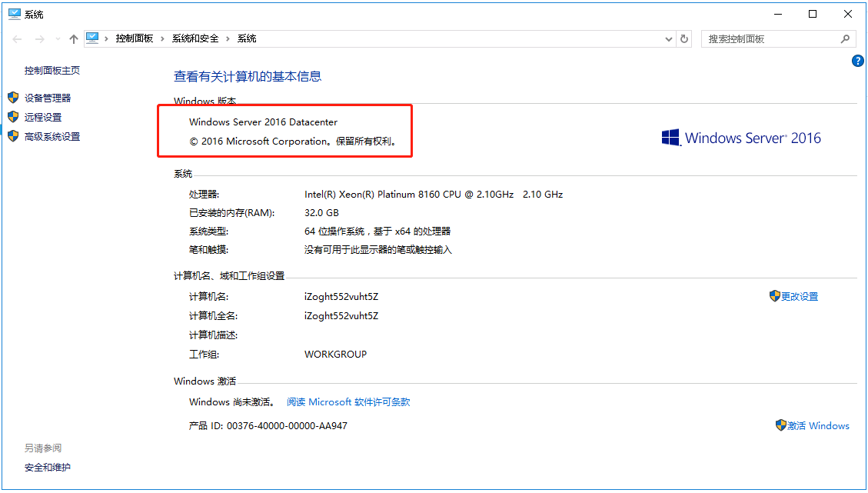Click the 查看有关计算机的基本信息 heading
The height and width of the screenshot is (493, 868).
(248, 76)
